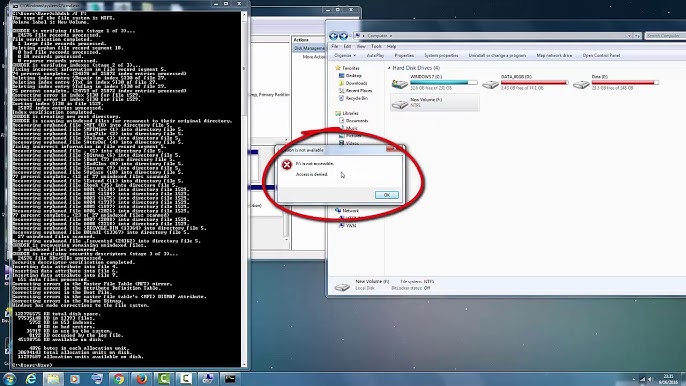Screen dimensions: 686x386
Task: Go back in the Computer explorer window
Action: tap(333, 36)
